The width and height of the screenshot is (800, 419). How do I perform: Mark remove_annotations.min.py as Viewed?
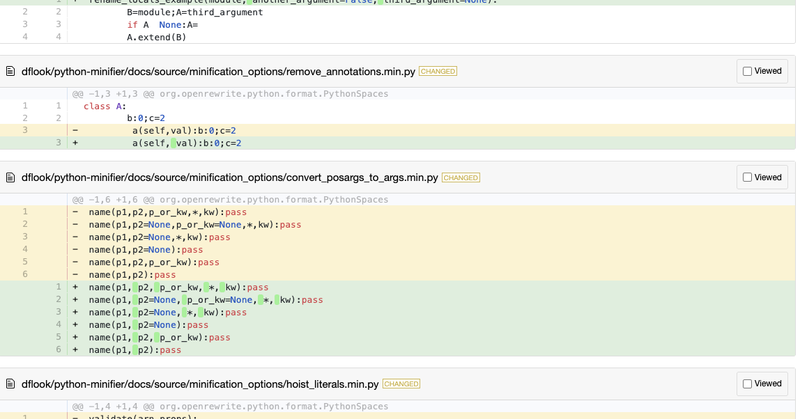pyautogui.click(x=747, y=72)
